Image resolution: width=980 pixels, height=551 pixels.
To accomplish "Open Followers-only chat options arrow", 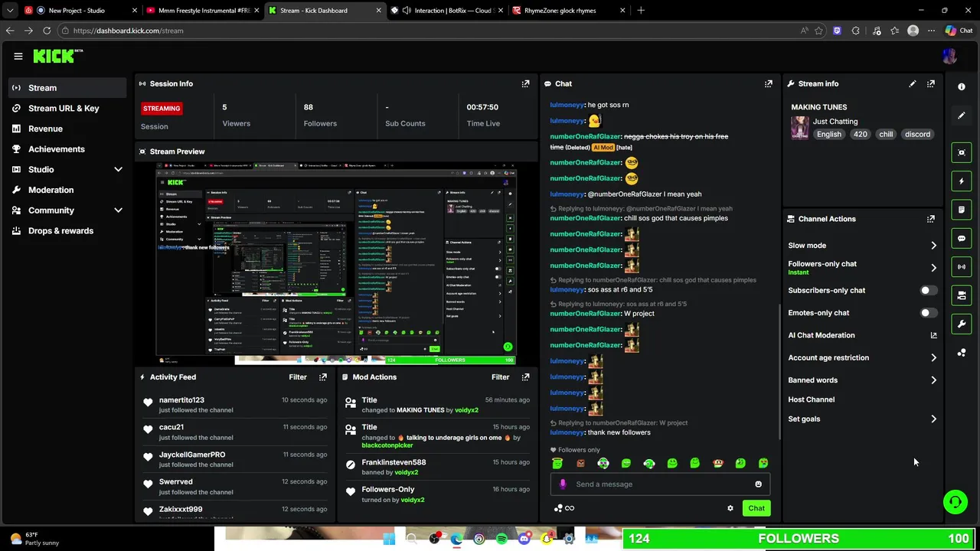I will point(933,268).
